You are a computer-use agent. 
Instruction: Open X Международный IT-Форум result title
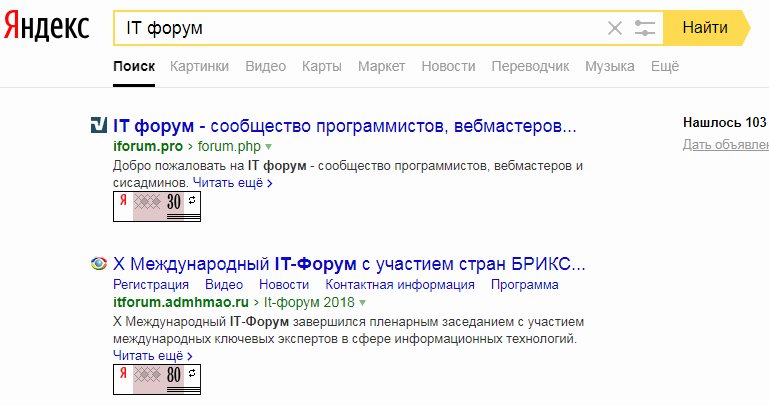tap(349, 264)
